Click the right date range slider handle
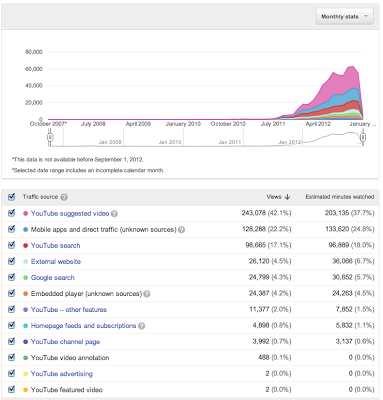This screenshot has height=400, width=383. click(x=363, y=137)
